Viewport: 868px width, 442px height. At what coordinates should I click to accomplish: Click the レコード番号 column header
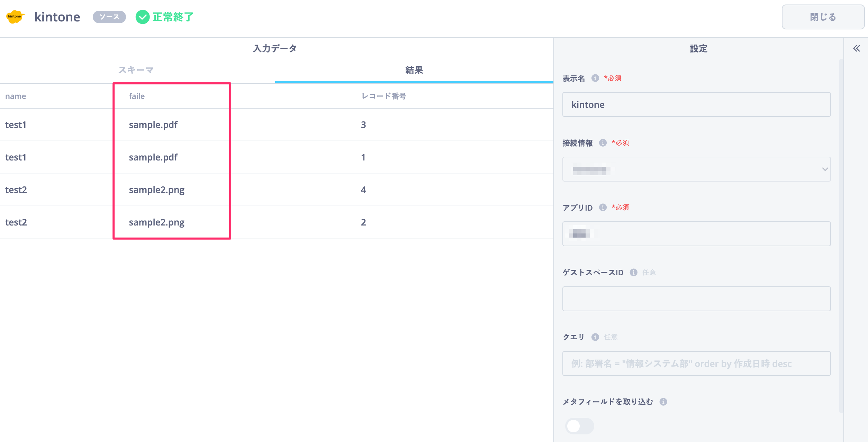(x=384, y=96)
